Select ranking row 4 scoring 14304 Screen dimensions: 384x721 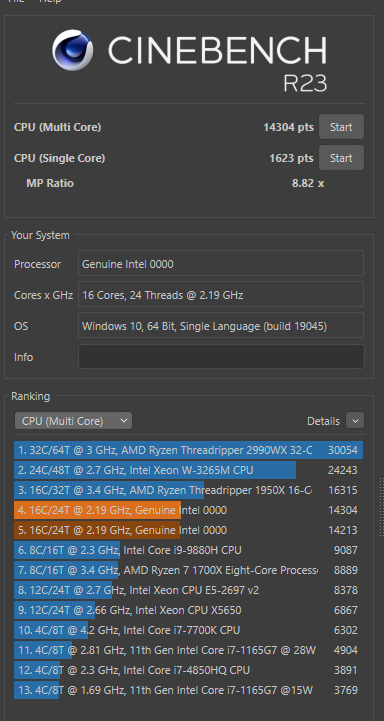[x=189, y=510]
